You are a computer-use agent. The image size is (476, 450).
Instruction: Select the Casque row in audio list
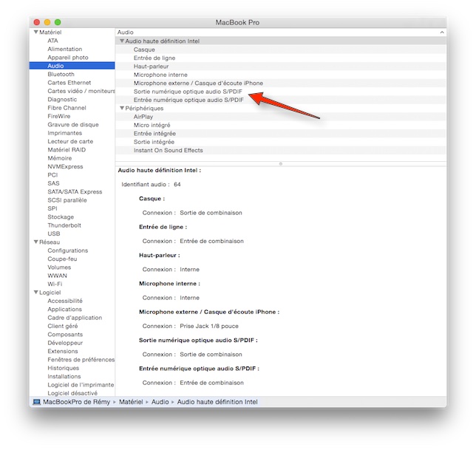[281, 50]
